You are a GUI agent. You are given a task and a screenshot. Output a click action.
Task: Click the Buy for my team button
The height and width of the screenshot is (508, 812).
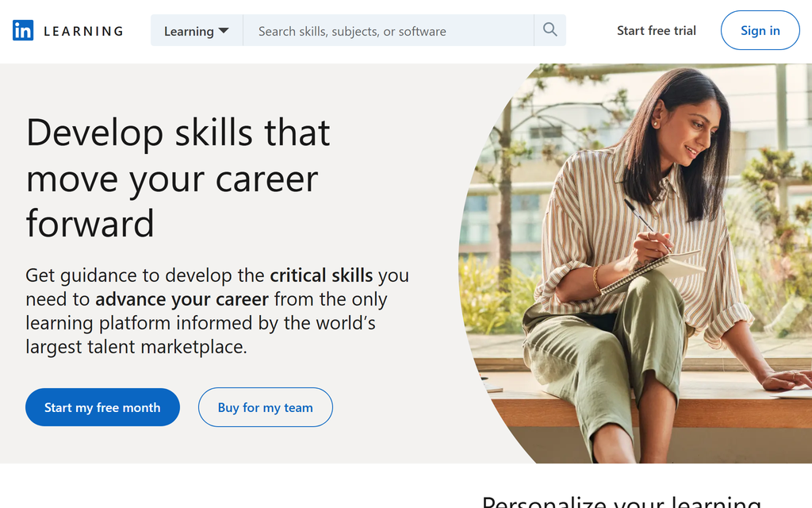point(265,407)
